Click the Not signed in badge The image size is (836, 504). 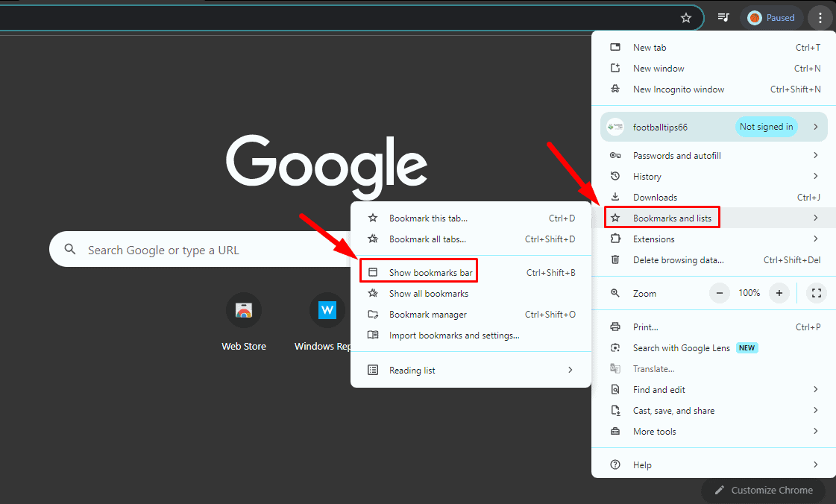766,127
